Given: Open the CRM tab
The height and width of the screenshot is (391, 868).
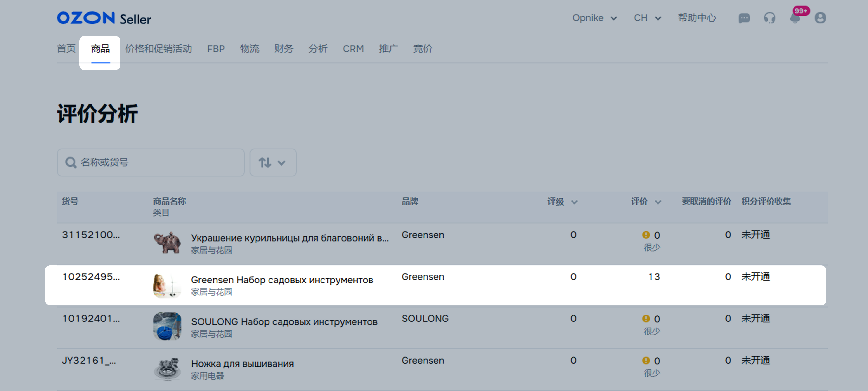Looking at the screenshot, I should coord(353,49).
